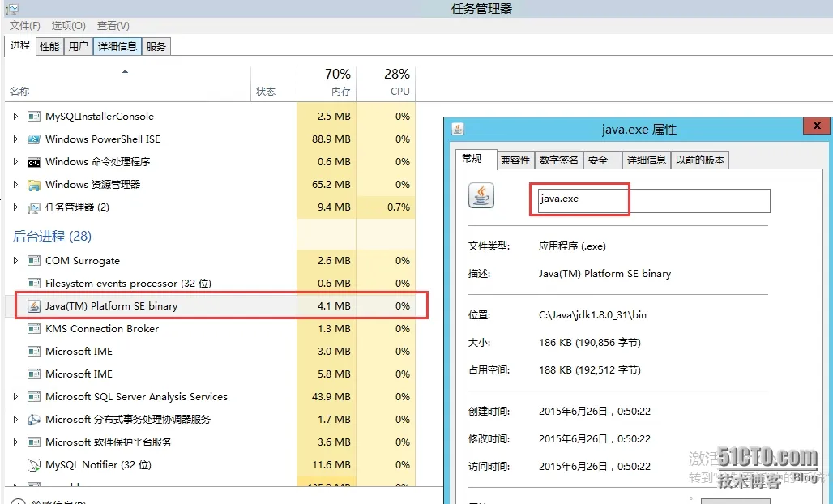
Task: Click the 应用程序 (.exe) file type text
Action: (x=572, y=246)
